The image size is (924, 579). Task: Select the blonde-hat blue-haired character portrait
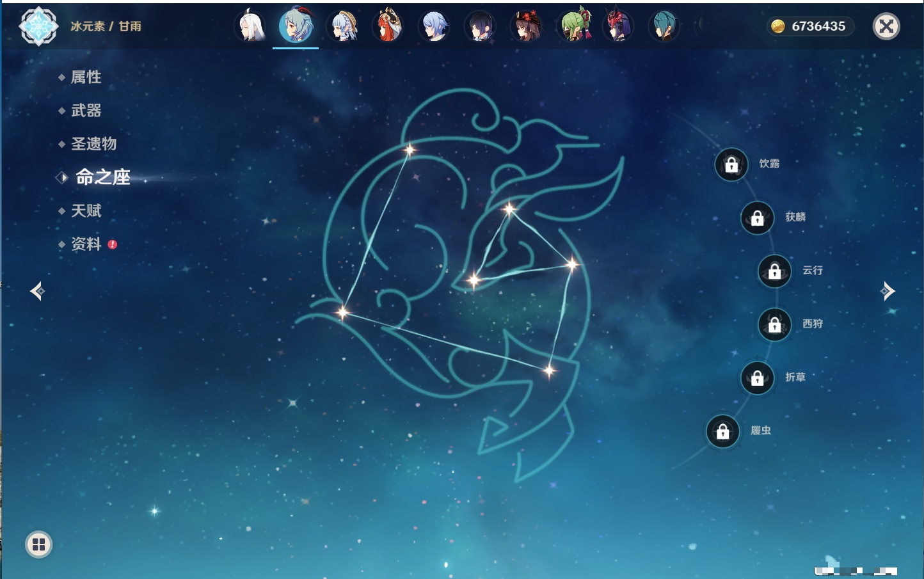pyautogui.click(x=342, y=26)
